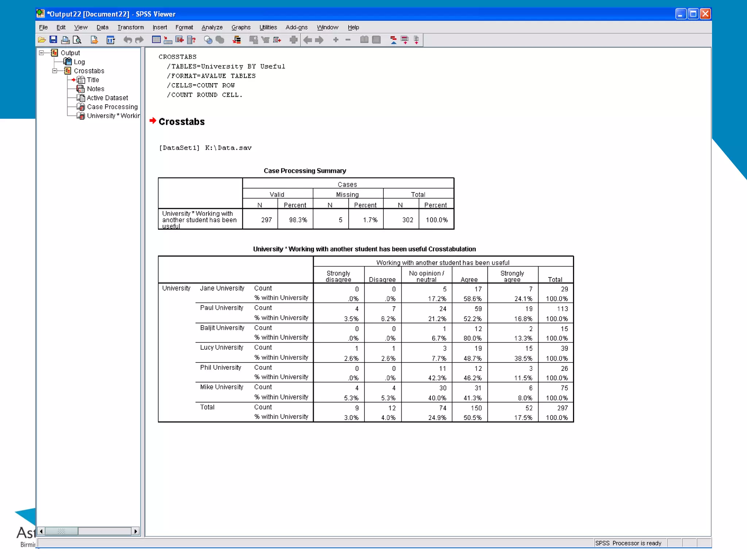
Task: Open the Analyze menu
Action: (x=212, y=27)
